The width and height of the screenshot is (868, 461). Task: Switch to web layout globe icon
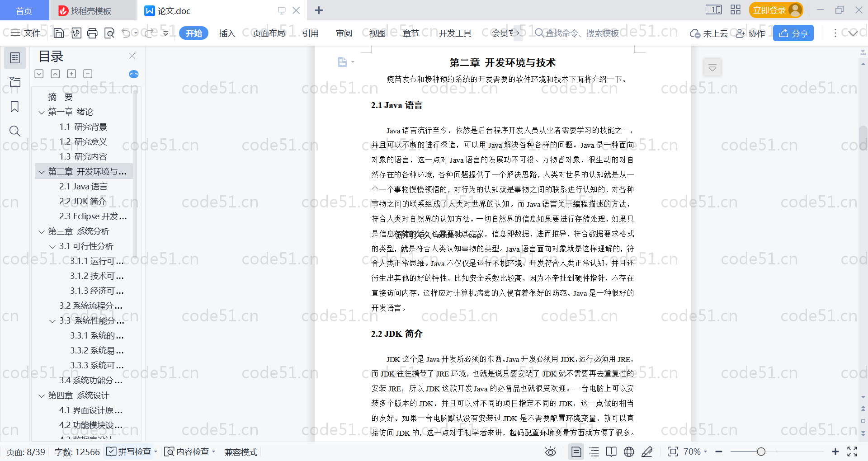629,452
